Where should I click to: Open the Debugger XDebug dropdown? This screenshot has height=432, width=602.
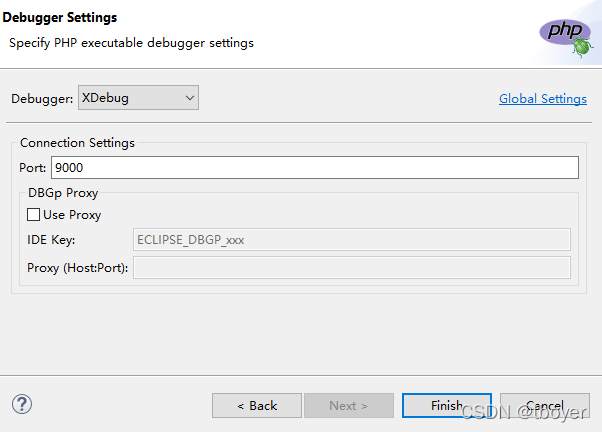[138, 98]
